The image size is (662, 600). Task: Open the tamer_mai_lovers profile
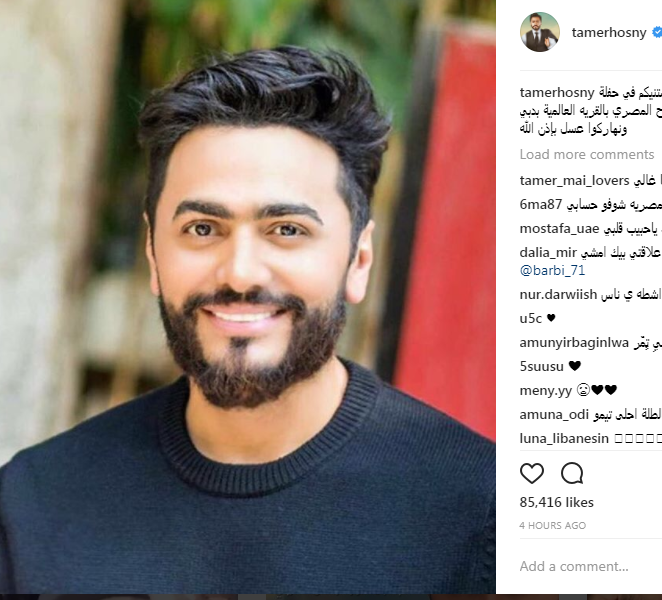coord(574,181)
